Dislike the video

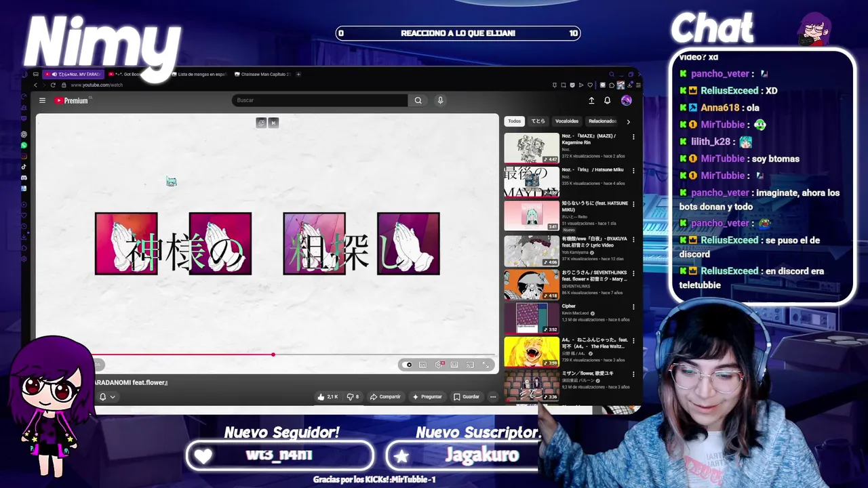pyautogui.click(x=353, y=396)
